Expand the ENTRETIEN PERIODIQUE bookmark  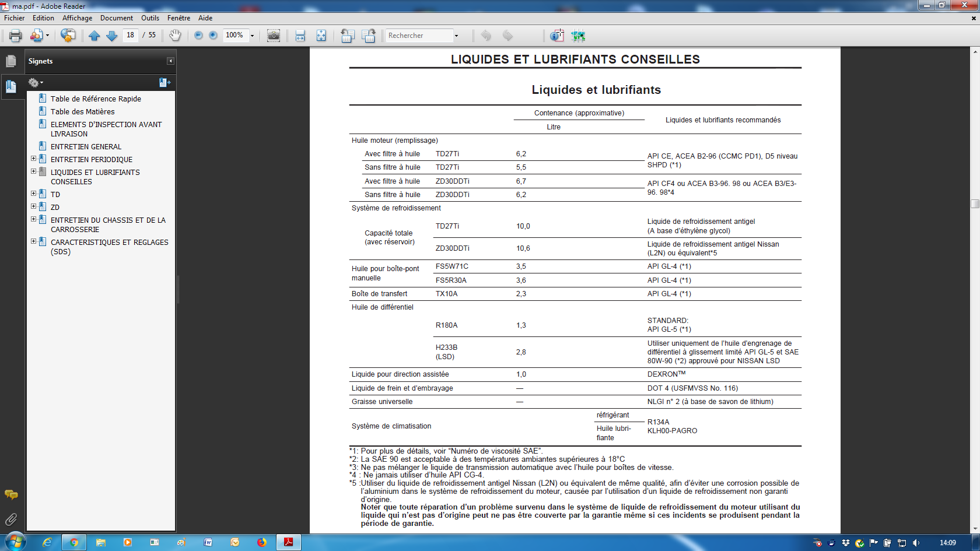point(33,159)
